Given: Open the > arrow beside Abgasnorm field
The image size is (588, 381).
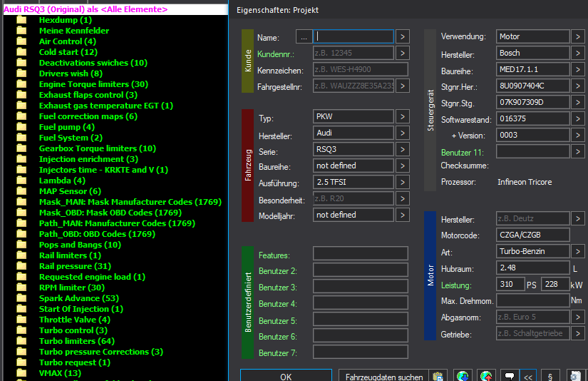Looking at the screenshot, I should tap(578, 317).
